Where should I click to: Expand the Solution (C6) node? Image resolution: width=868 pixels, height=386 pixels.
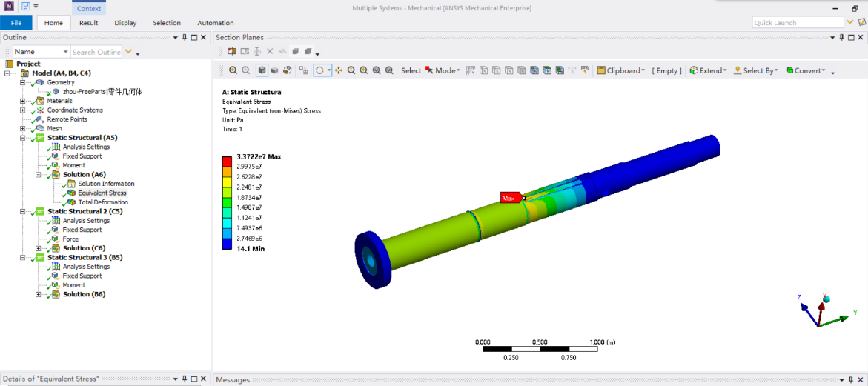click(x=39, y=248)
